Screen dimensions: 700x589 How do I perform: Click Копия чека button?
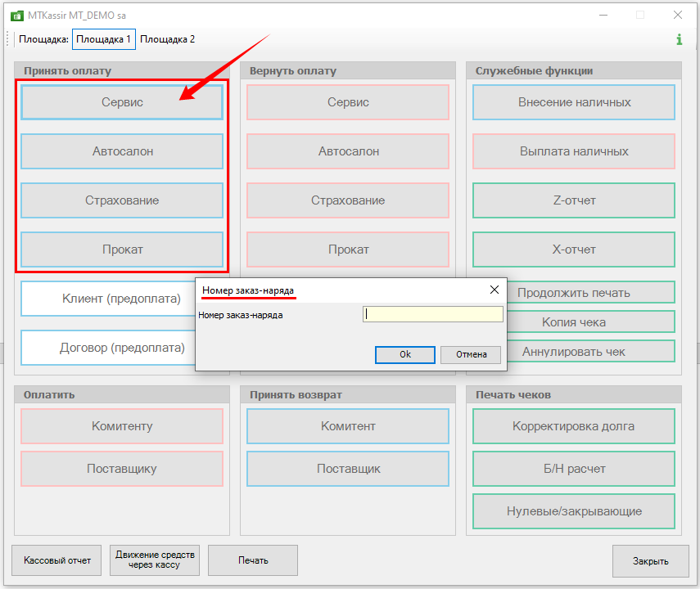pos(574,322)
